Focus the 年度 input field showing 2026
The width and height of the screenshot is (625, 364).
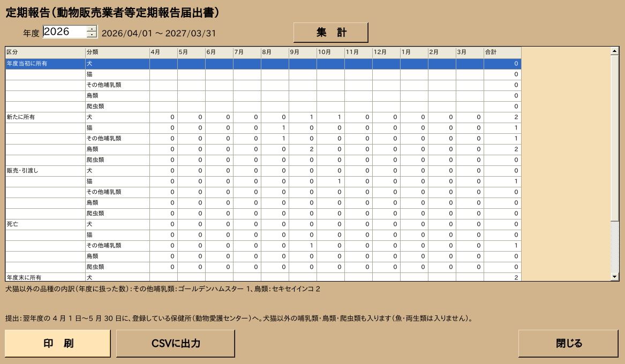65,32
